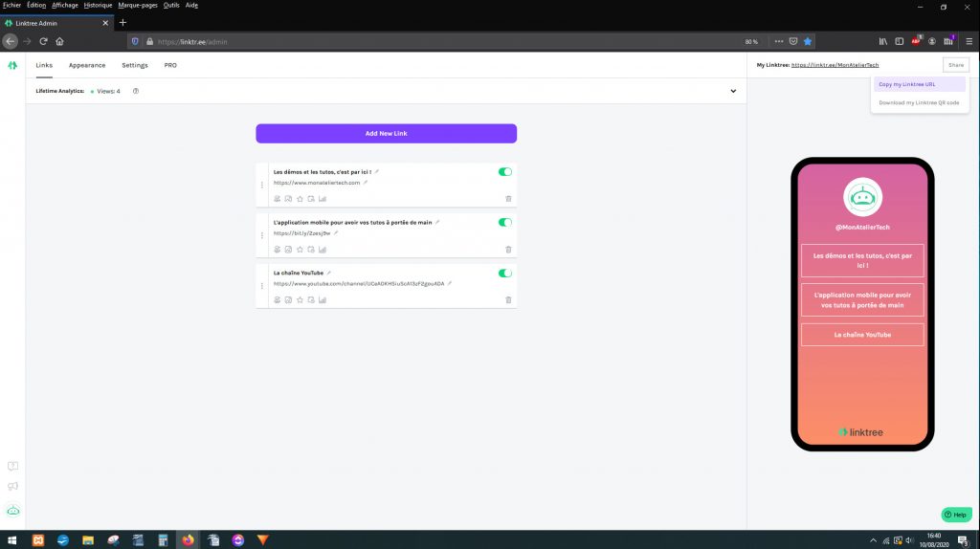
Task: Switch to the Appearance tab
Action: (x=87, y=65)
